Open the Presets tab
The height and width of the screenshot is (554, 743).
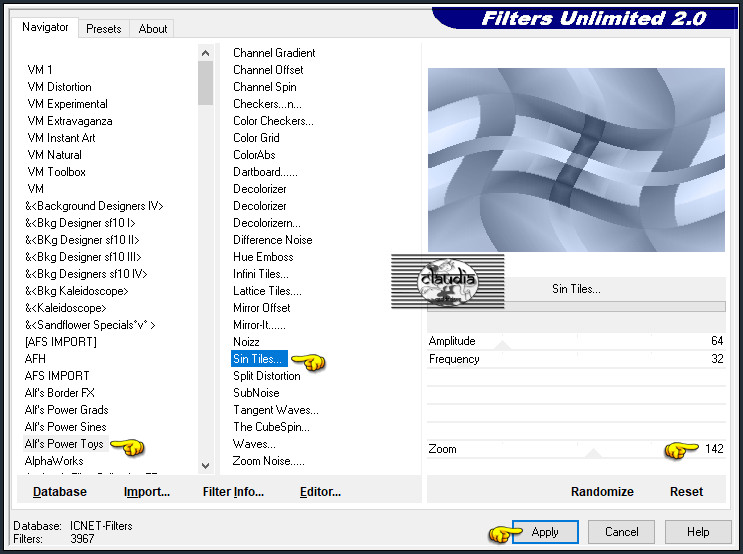tap(104, 29)
